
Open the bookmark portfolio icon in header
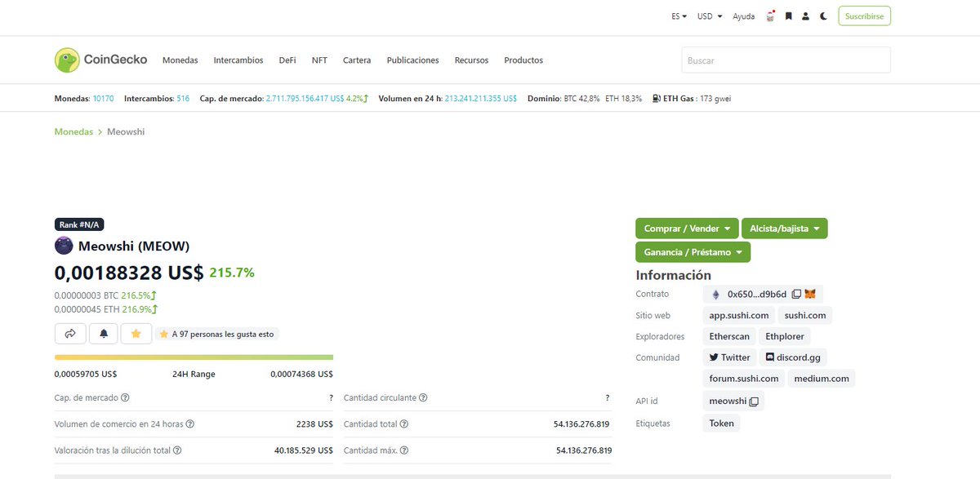(789, 16)
